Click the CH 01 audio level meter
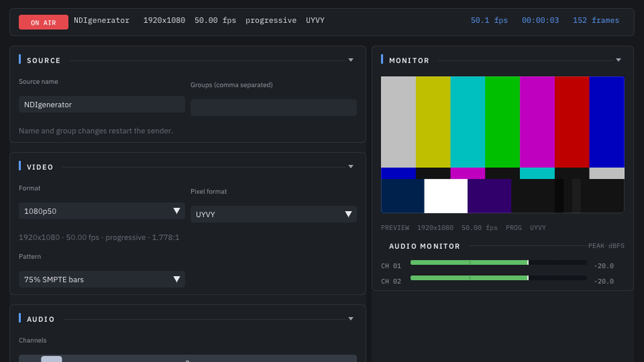The height and width of the screenshot is (362, 644). (x=499, y=262)
